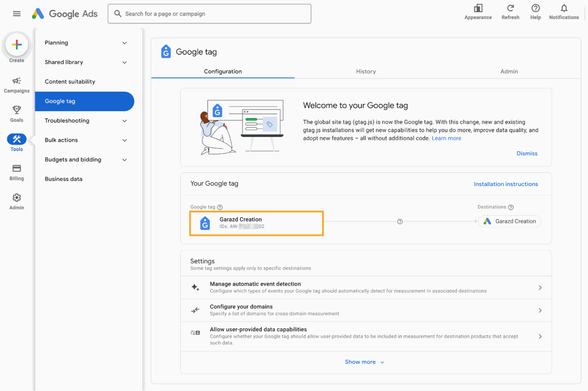Image resolution: width=588 pixels, height=391 pixels.
Task: Expand the Bulk actions section
Action: [124, 140]
